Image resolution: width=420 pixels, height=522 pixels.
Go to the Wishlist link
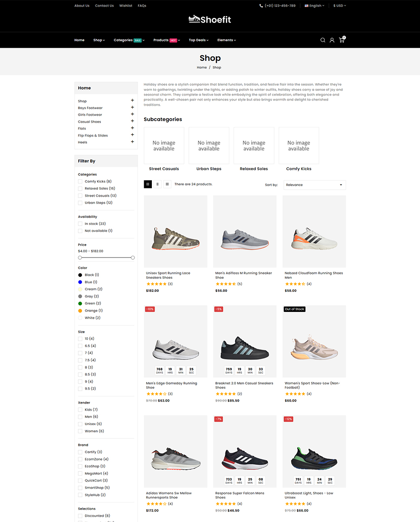point(126,6)
